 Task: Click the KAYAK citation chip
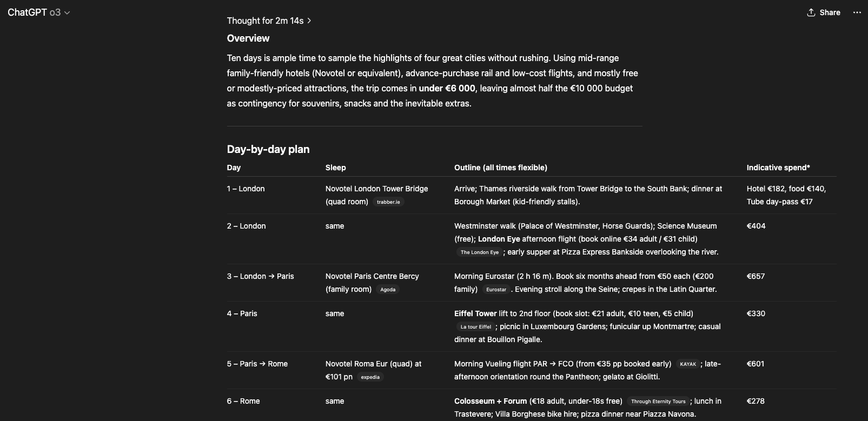coord(688,364)
